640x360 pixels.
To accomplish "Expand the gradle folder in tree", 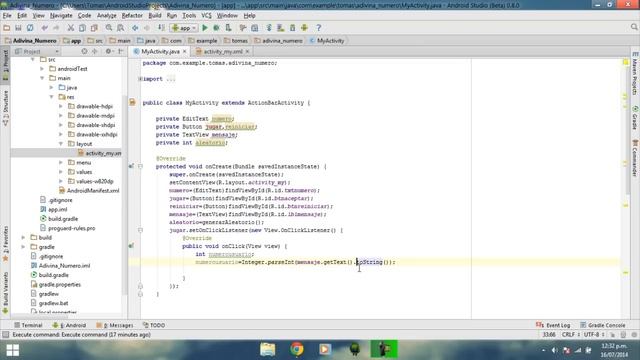I will [24, 247].
